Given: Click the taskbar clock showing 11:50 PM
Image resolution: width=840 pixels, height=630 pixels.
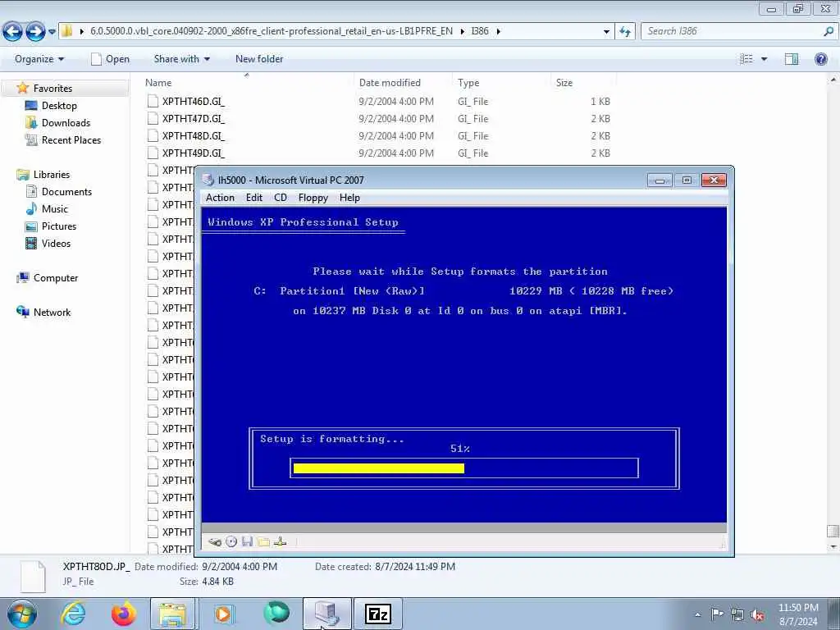Looking at the screenshot, I should (x=797, y=614).
